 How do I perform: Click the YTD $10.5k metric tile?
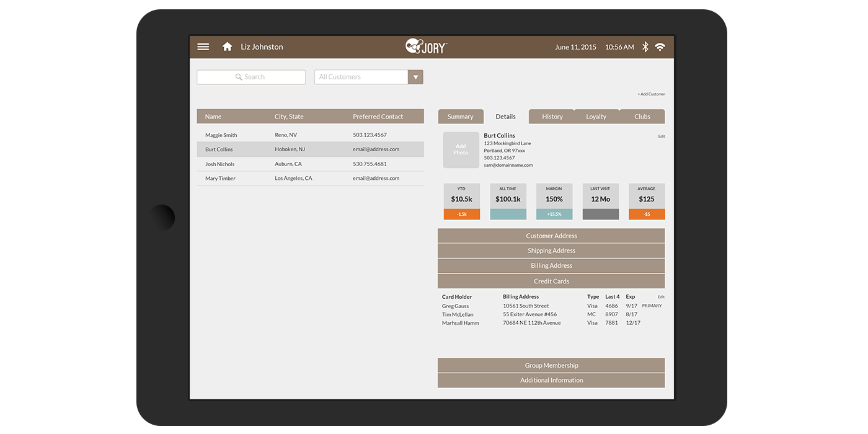[x=461, y=199]
